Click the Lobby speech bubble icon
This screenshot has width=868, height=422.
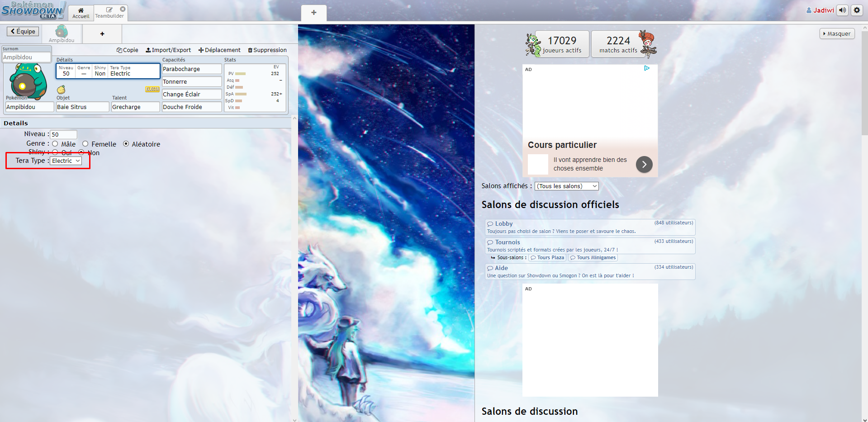pyautogui.click(x=490, y=224)
